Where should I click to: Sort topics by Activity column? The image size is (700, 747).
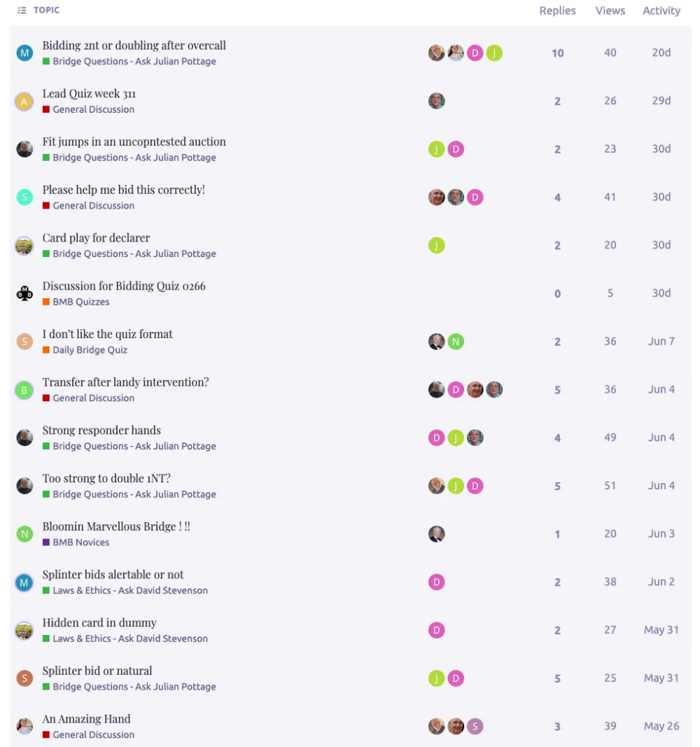pos(661,11)
